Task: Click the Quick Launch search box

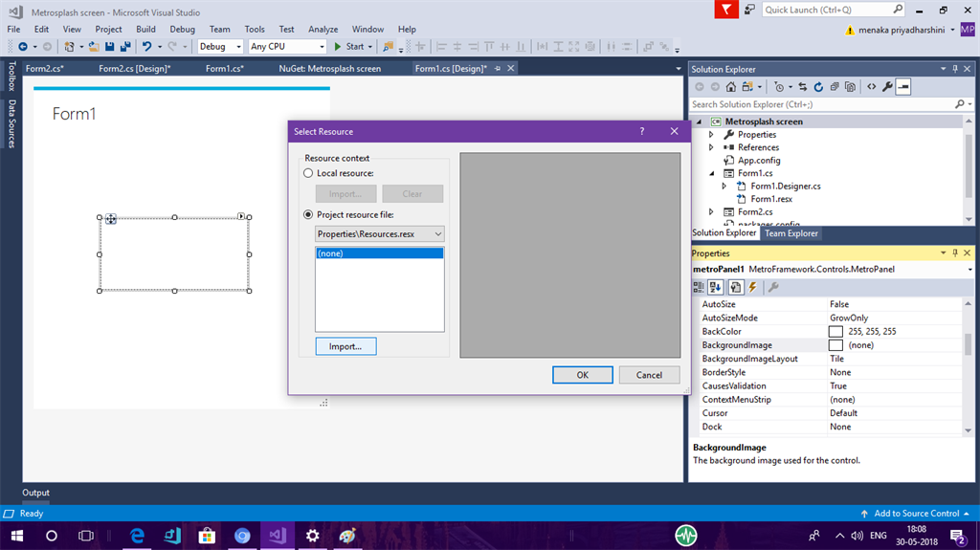Action: [x=826, y=10]
